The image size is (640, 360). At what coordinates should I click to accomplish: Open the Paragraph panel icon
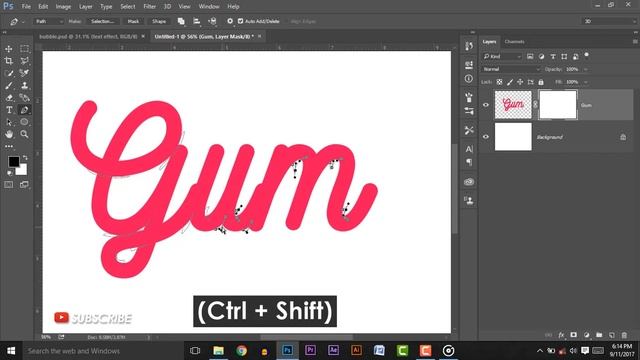coord(469,162)
